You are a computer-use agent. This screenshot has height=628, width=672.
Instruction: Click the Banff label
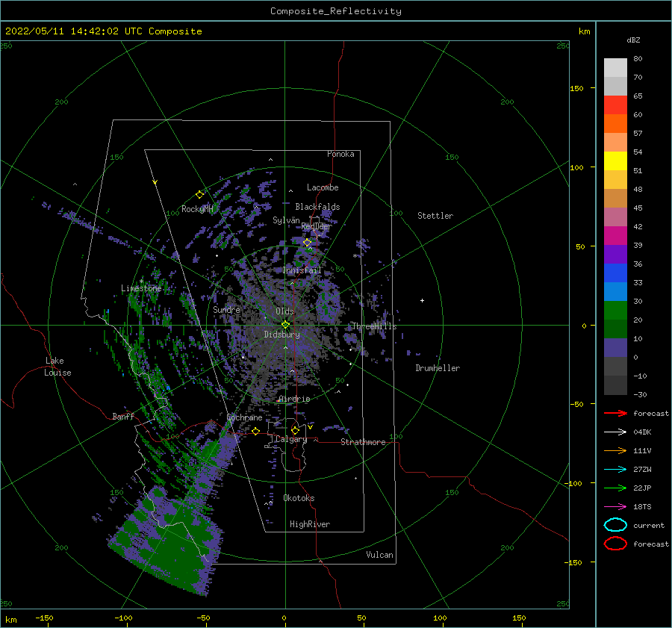pos(123,416)
